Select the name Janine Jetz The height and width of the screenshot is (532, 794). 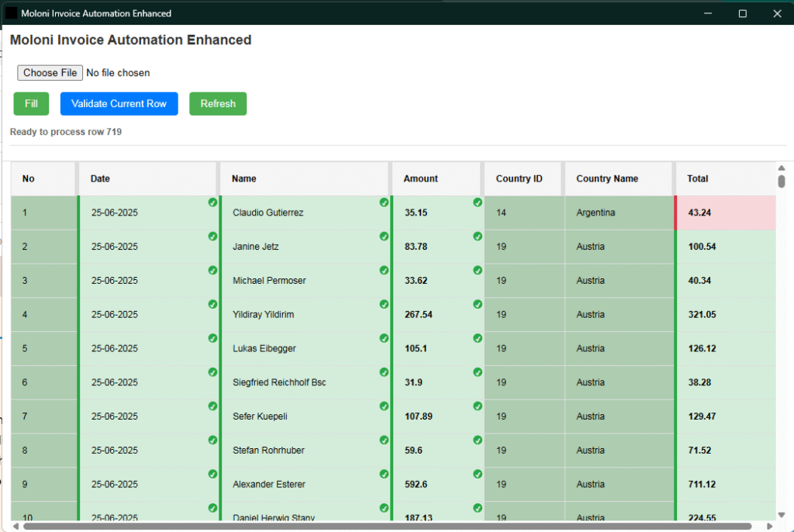click(255, 247)
